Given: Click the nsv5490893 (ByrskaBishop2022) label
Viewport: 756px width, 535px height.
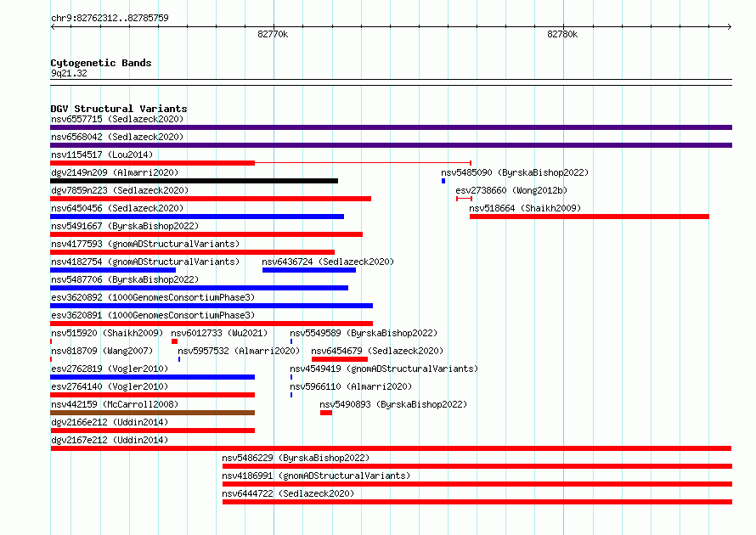Looking at the screenshot, I should click(393, 404).
